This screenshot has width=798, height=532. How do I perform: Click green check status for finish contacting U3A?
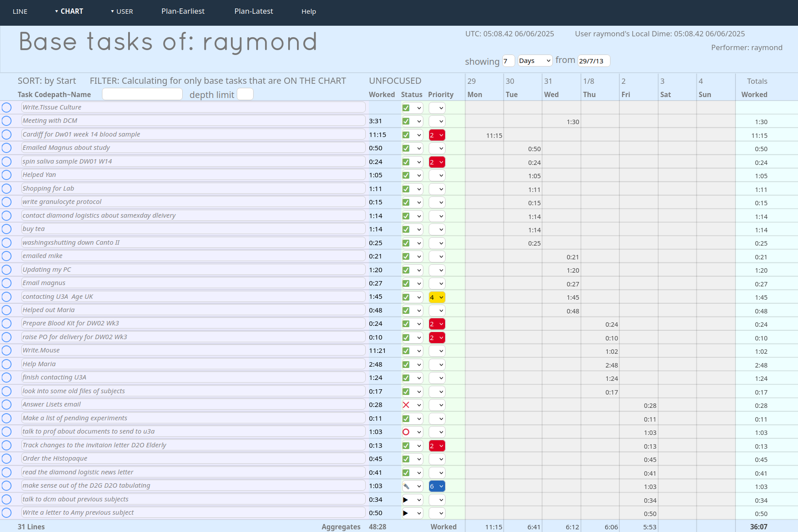point(406,378)
